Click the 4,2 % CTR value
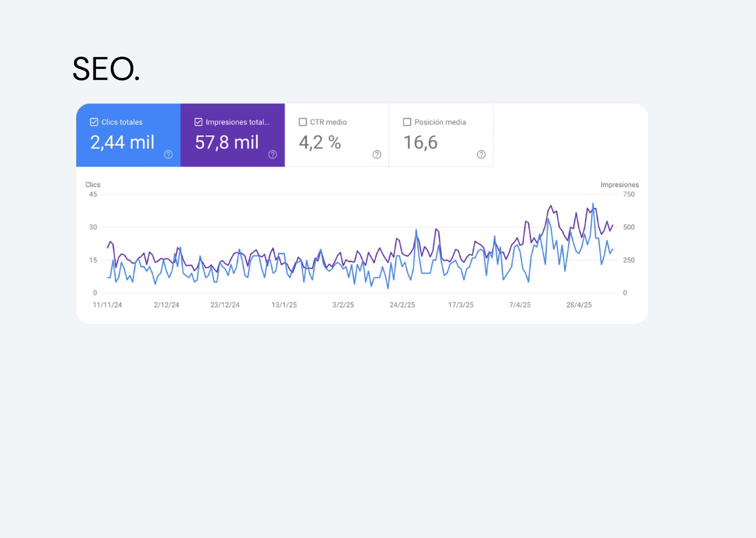756x538 pixels. coord(320,142)
